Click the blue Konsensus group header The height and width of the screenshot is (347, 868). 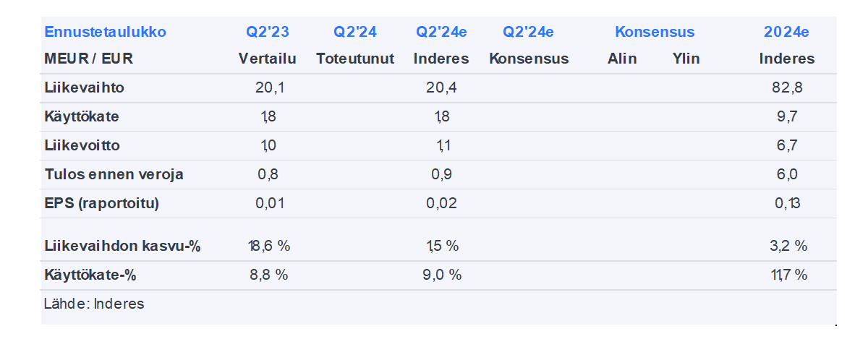point(655,32)
